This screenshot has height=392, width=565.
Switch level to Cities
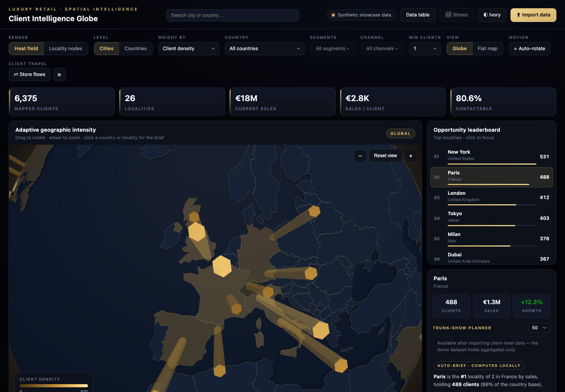click(x=106, y=49)
